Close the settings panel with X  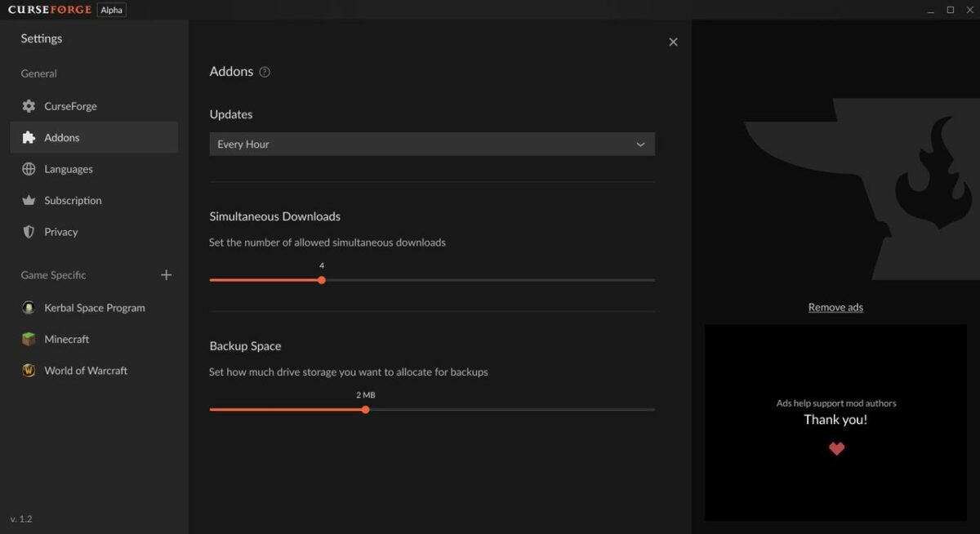pyautogui.click(x=673, y=42)
